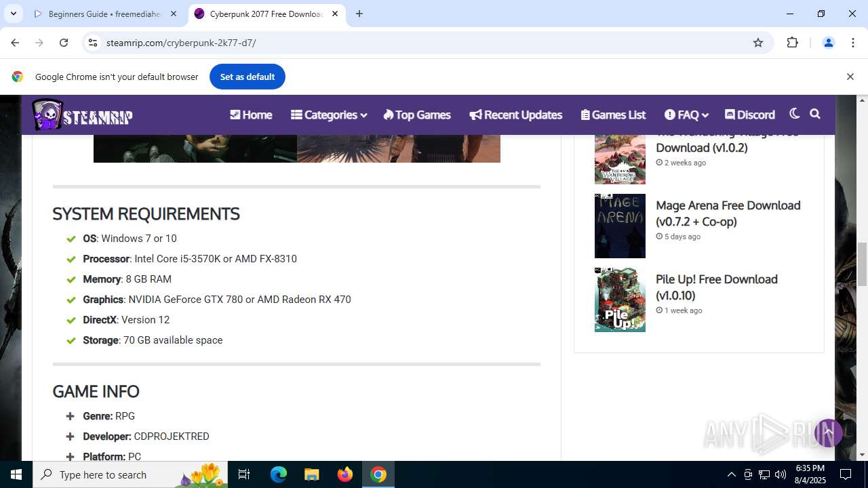The width and height of the screenshot is (868, 488).
Task: Select the Genre 'RPG' text
Action: [x=125, y=416]
